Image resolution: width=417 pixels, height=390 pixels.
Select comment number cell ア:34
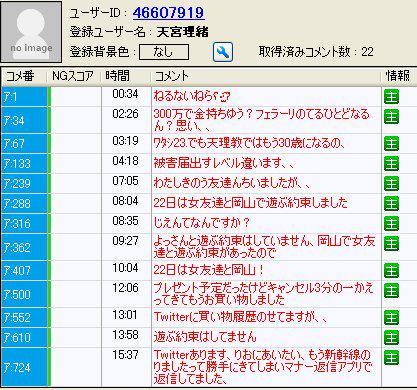pyautogui.click(x=24, y=120)
